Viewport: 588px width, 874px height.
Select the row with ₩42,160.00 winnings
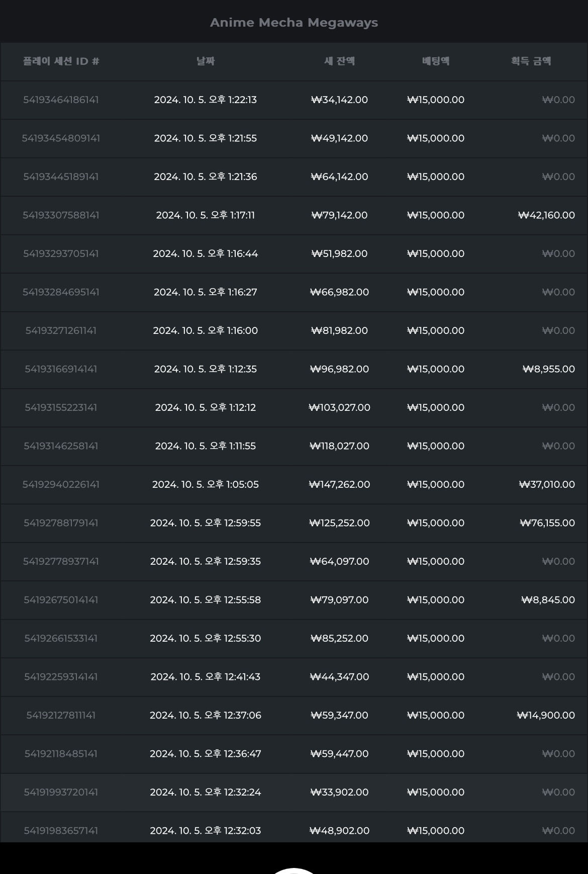coord(294,215)
